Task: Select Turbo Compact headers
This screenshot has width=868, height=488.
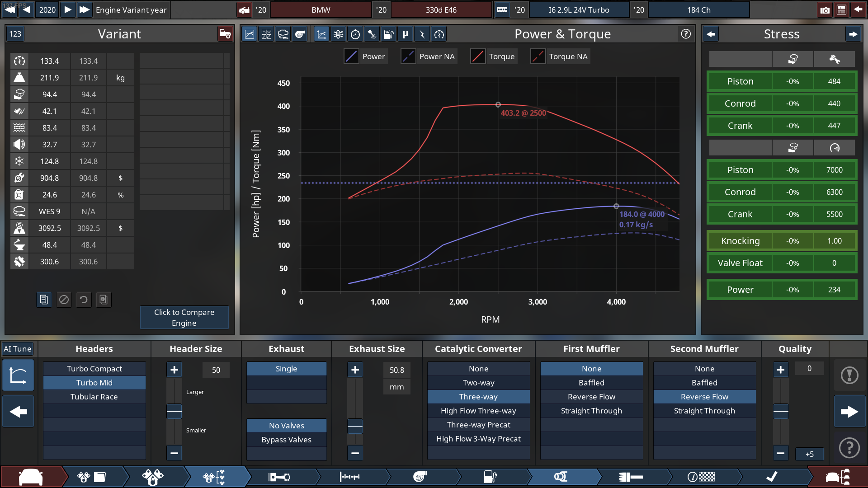Action: (94, 369)
